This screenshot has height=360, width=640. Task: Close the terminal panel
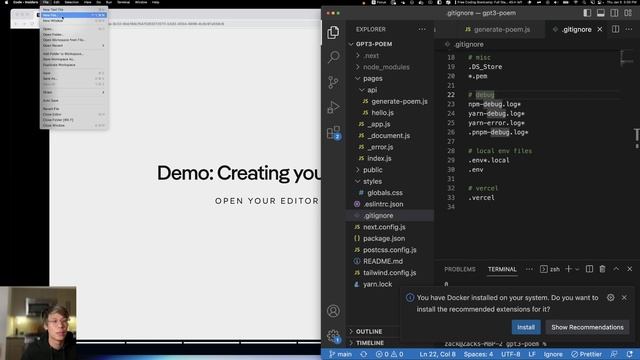629,269
